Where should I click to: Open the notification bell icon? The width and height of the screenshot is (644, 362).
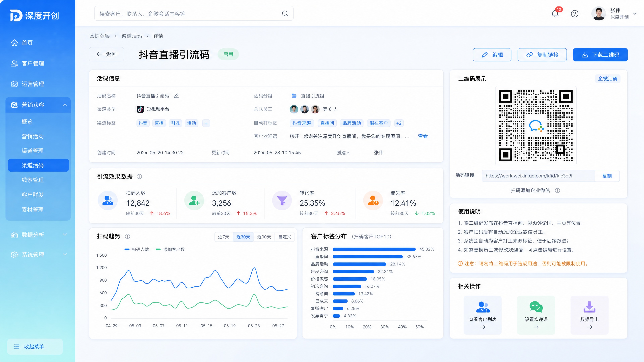555,13
